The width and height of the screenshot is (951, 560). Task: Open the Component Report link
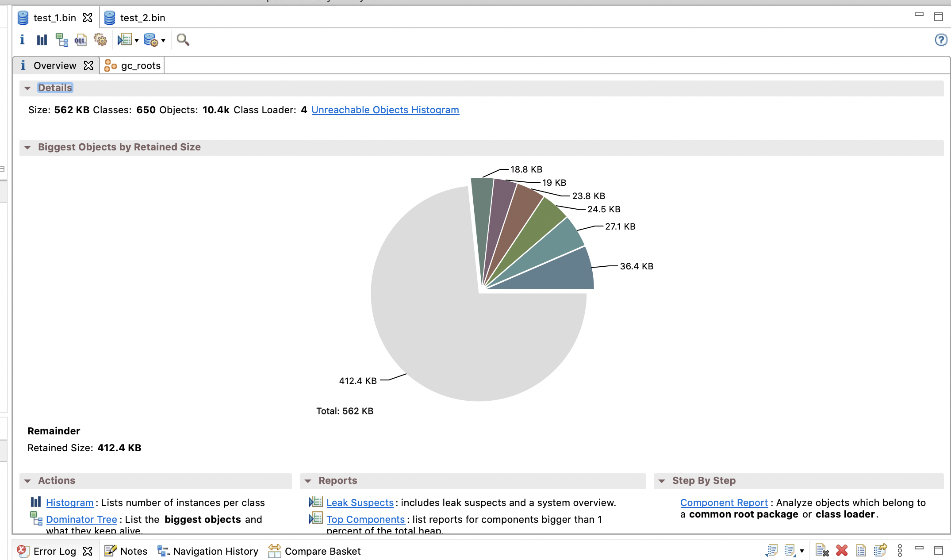point(724,502)
